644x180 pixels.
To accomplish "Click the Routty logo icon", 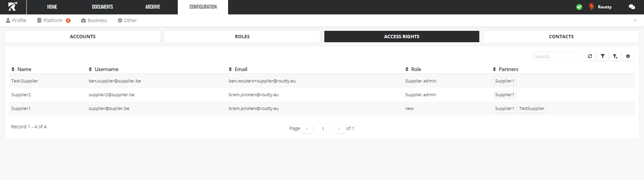I will coord(13,7).
